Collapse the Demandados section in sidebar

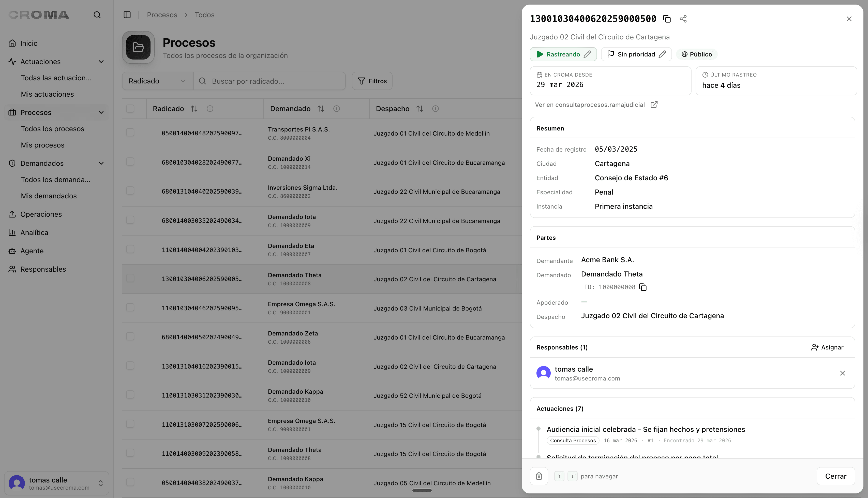[101, 163]
